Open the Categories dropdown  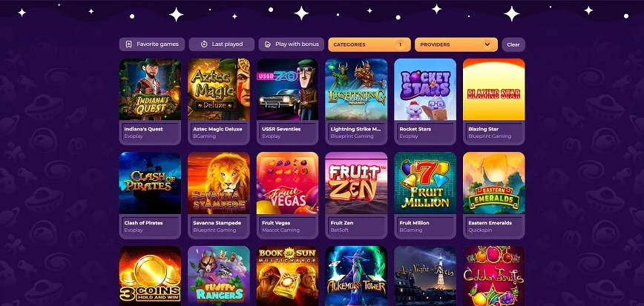pos(369,44)
